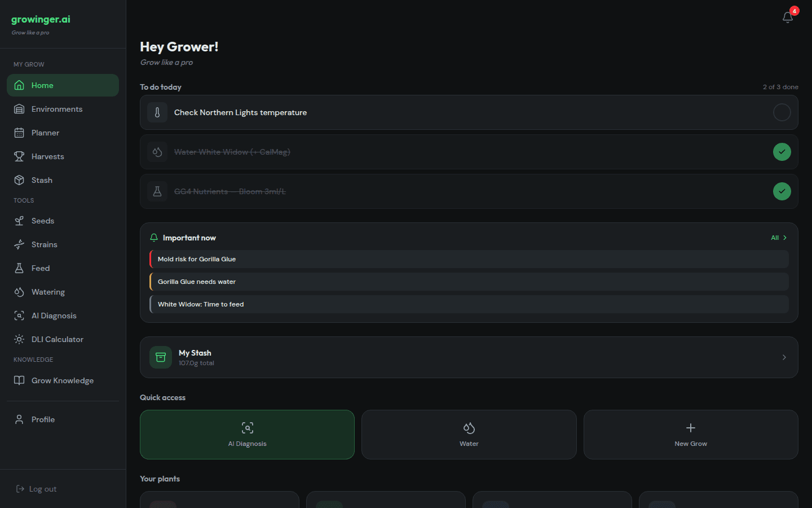Open the Mold risk for Gorilla Glue alert
Screen dimensions: 812x508
click(469, 259)
